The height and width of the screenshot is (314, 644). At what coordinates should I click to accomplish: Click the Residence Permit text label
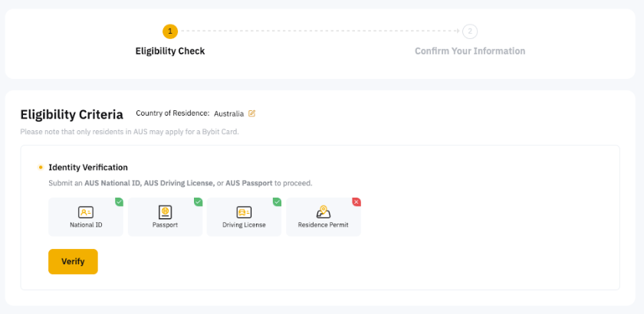point(324,225)
